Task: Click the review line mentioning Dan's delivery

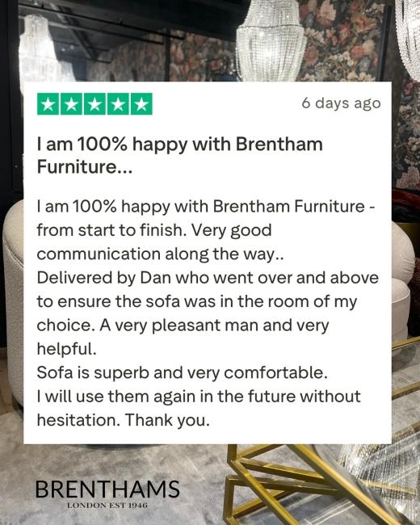Action: pyautogui.click(x=208, y=278)
